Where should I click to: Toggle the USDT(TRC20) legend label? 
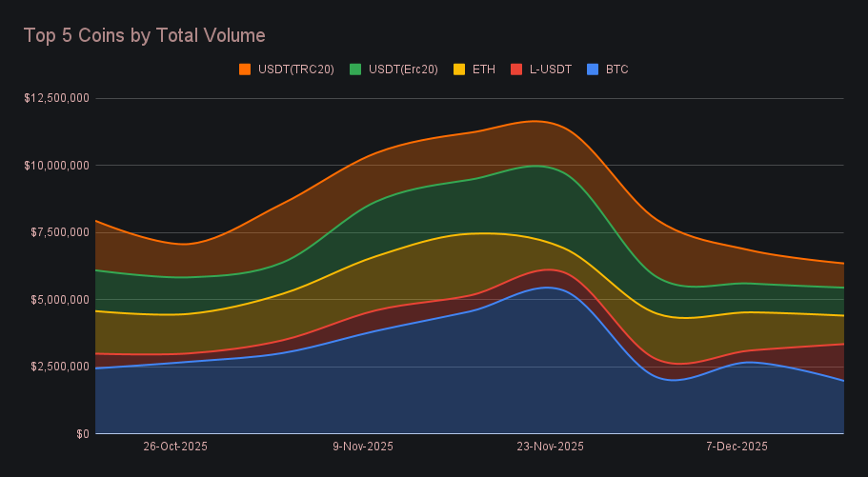(295, 70)
